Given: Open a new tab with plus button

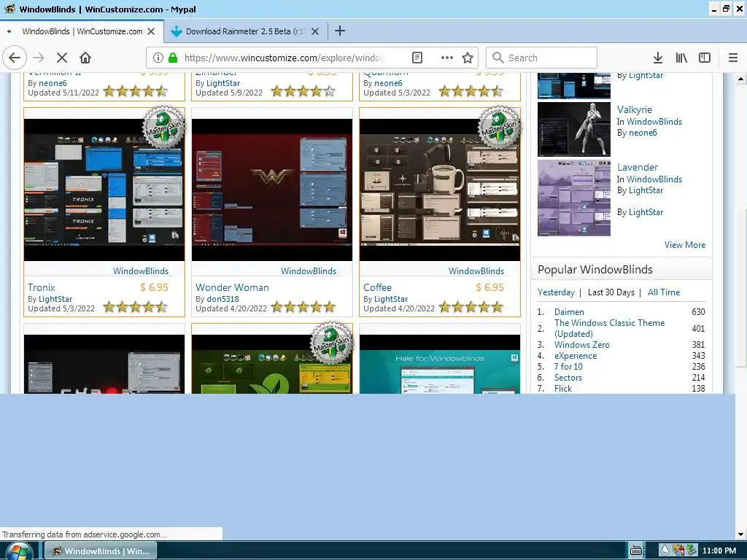Looking at the screenshot, I should (340, 31).
